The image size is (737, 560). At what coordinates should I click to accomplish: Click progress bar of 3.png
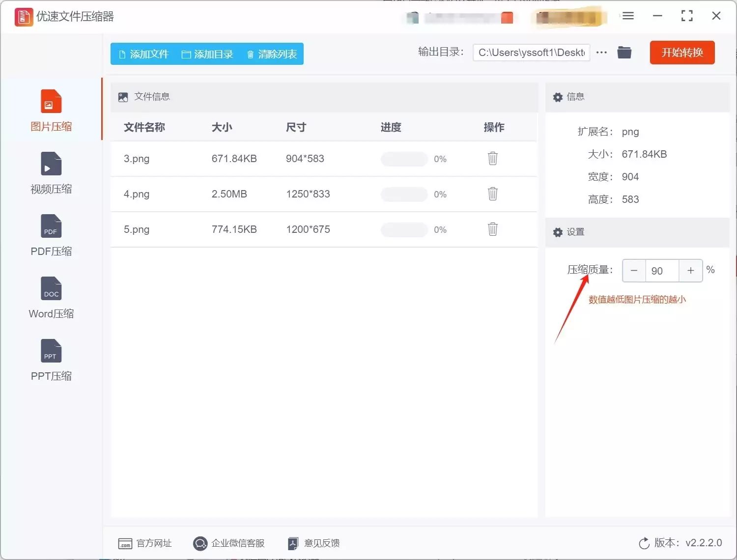click(x=404, y=159)
